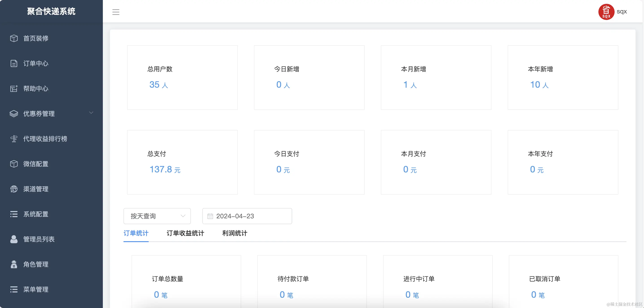Click the 渠道管理 globe icon
644x308 pixels.
[x=14, y=189]
